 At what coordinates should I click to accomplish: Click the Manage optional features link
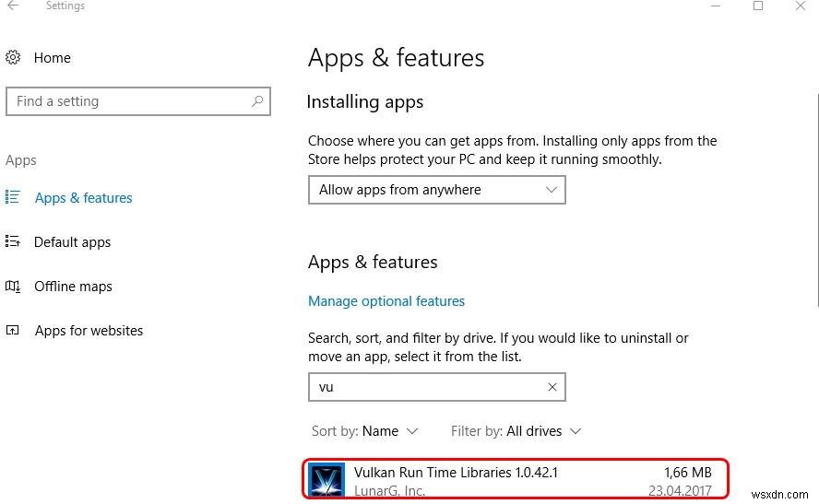(386, 301)
